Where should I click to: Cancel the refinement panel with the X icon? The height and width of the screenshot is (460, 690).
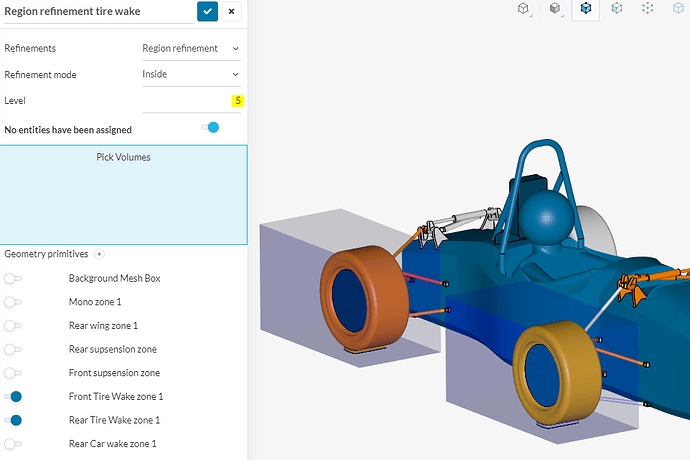pyautogui.click(x=232, y=12)
